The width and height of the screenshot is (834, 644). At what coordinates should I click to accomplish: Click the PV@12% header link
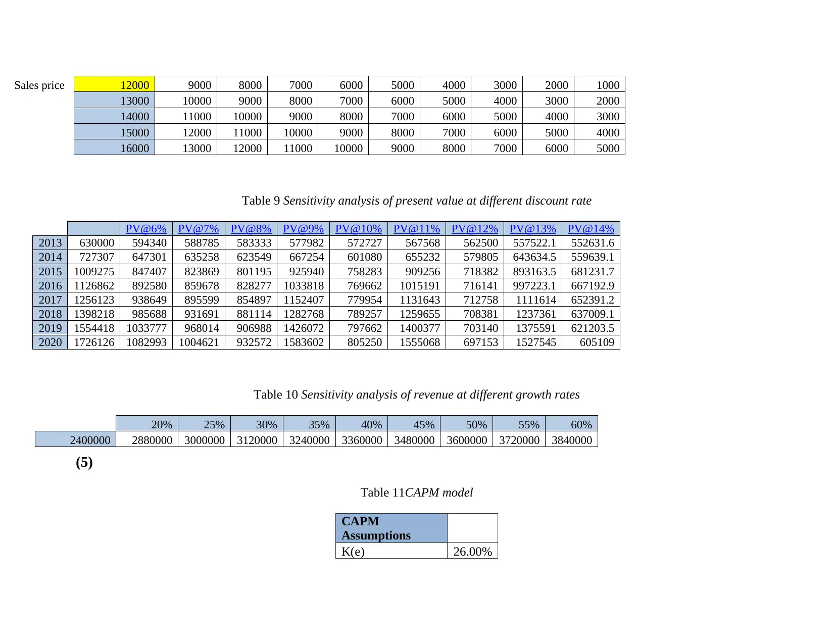[x=475, y=229]
